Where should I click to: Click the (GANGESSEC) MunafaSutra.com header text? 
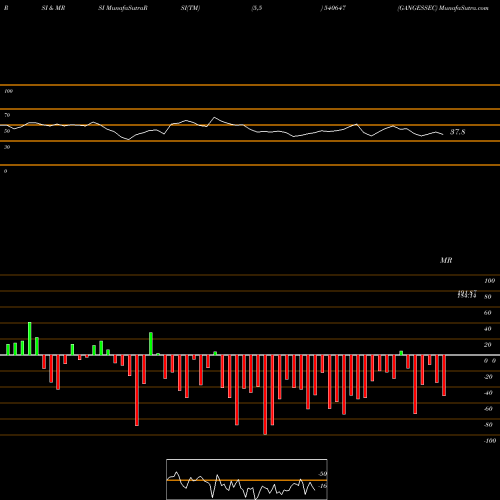[x=443, y=8]
